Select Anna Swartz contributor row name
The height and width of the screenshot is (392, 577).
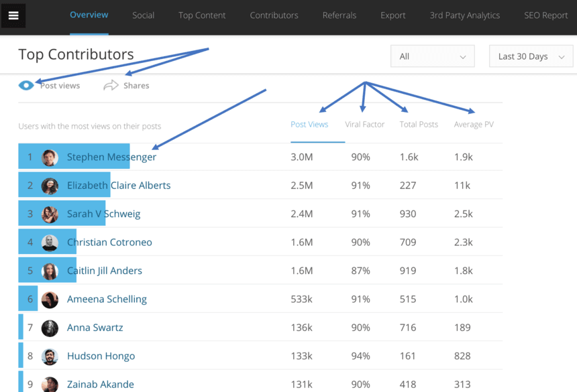95,328
